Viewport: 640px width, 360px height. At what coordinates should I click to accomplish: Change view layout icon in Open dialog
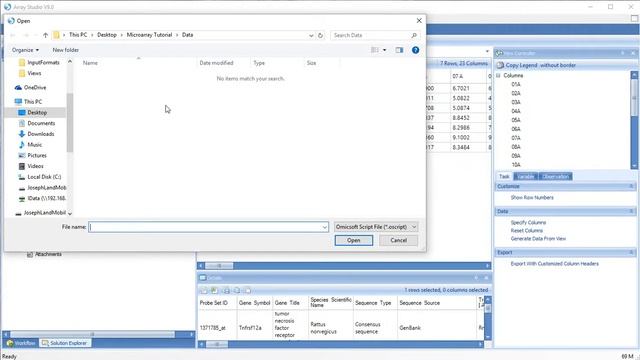click(375, 50)
